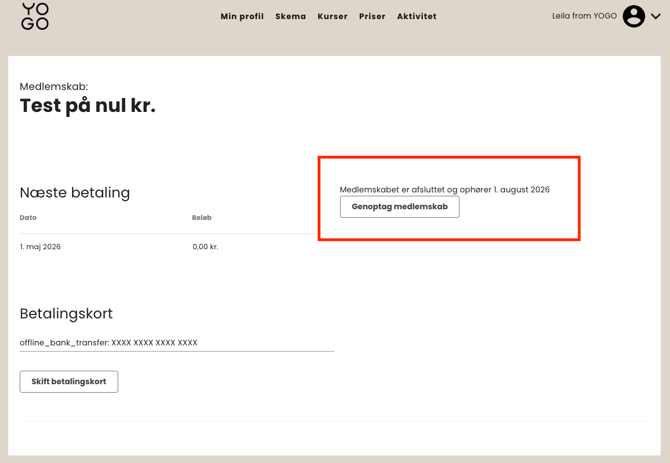Select Priser in the top menu

click(x=372, y=17)
